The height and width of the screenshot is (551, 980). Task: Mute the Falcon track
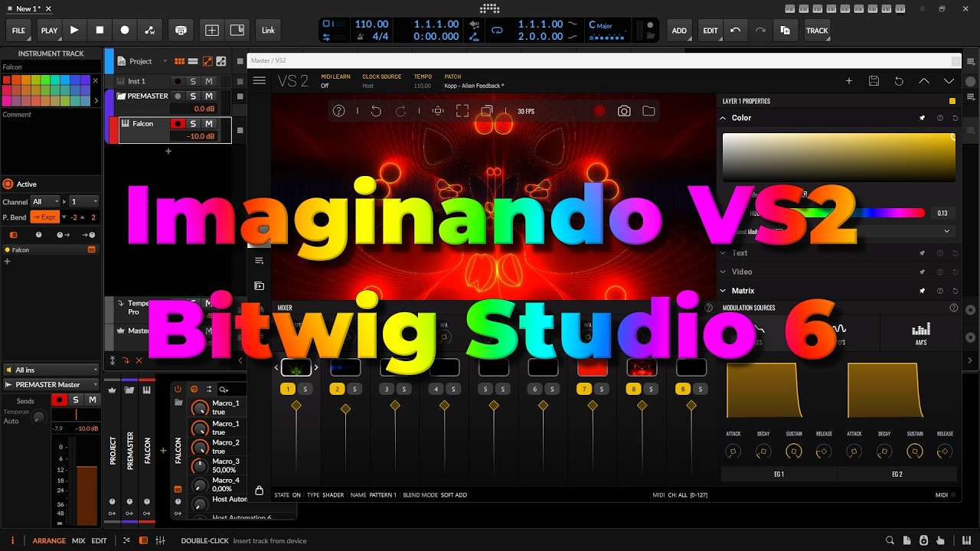click(x=208, y=123)
